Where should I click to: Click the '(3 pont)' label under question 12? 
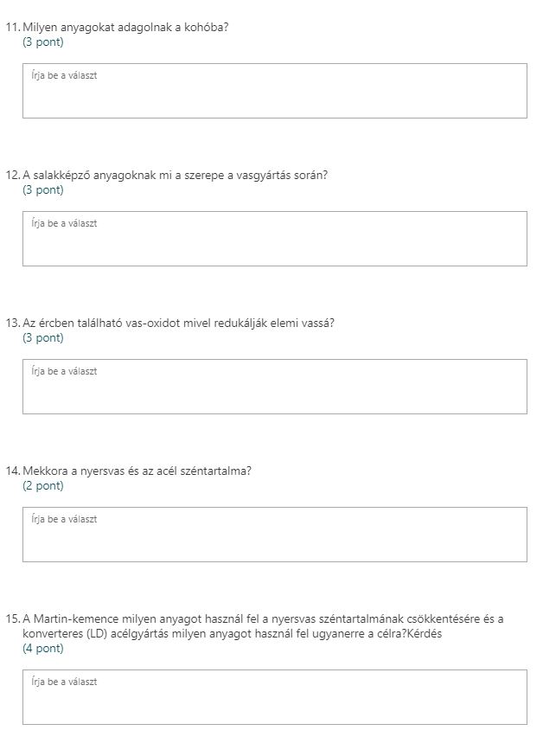[x=43, y=189]
